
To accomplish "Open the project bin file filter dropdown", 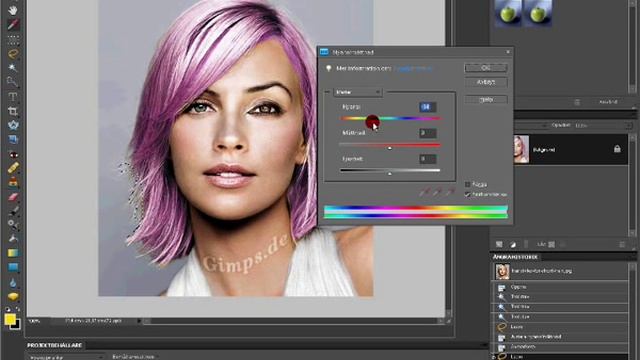I will pos(65,357).
